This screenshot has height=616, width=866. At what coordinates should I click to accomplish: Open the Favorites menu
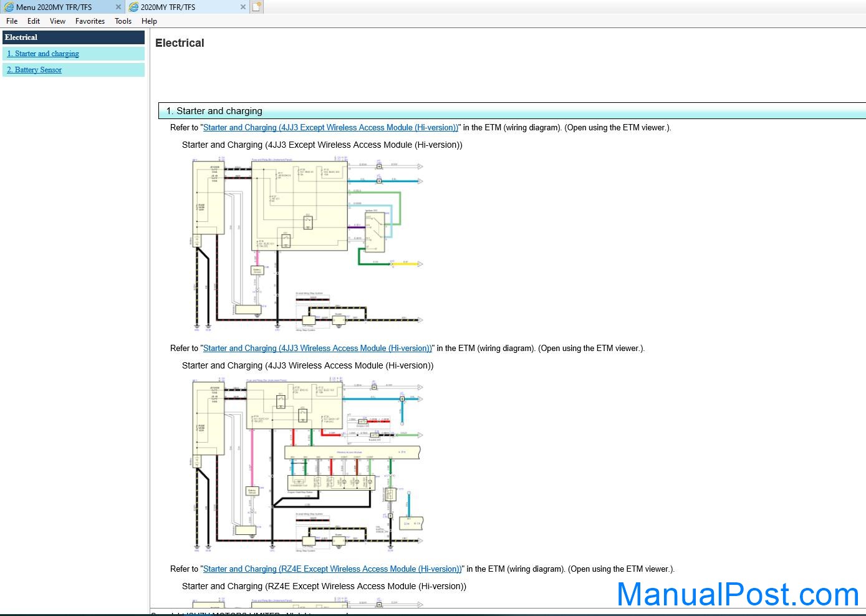coord(90,21)
